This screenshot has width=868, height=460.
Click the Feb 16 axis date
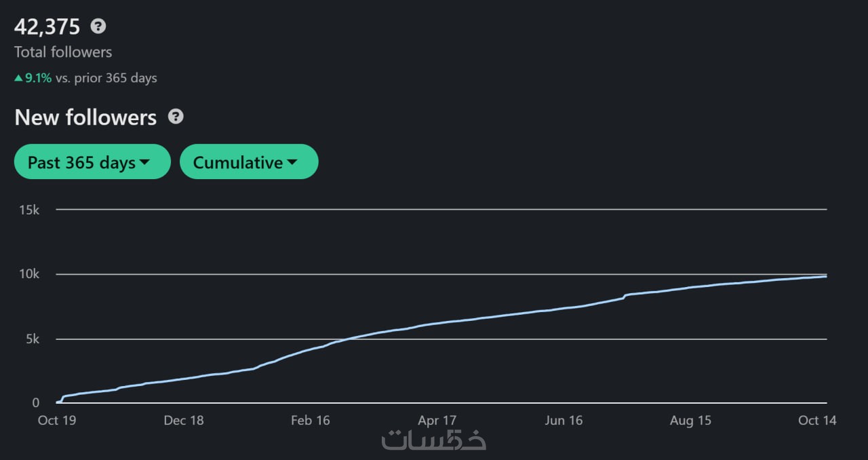point(311,421)
